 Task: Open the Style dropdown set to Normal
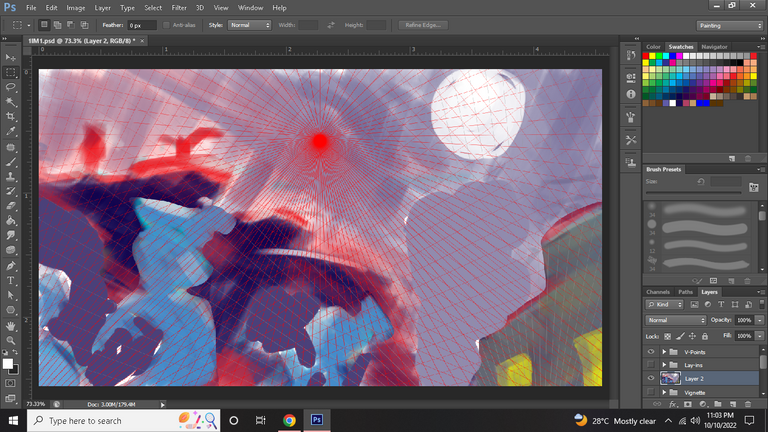249,25
